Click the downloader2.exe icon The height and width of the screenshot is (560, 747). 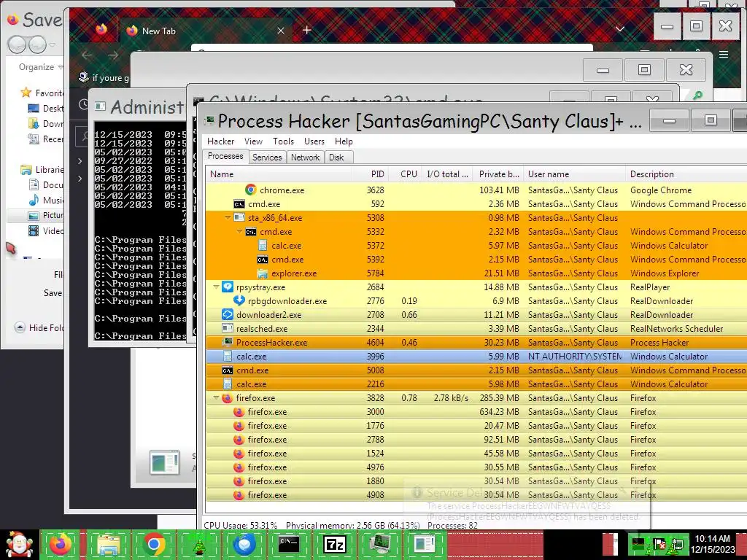pos(228,315)
